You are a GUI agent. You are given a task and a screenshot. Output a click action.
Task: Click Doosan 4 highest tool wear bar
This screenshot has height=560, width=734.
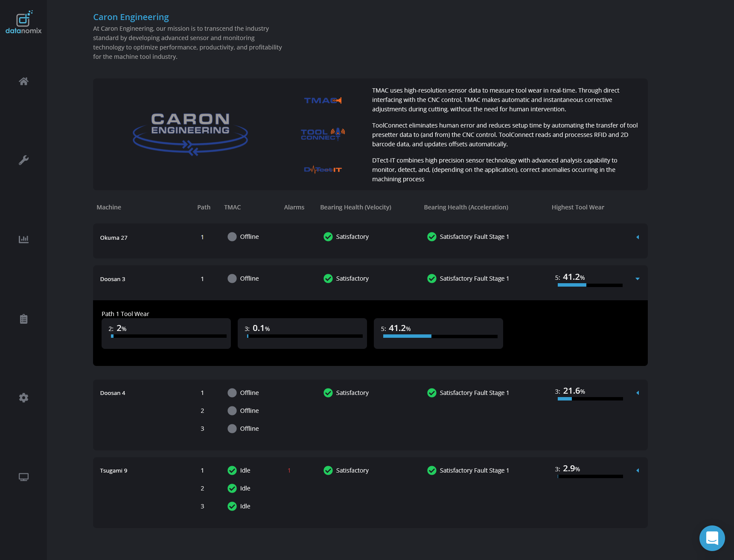click(x=590, y=399)
